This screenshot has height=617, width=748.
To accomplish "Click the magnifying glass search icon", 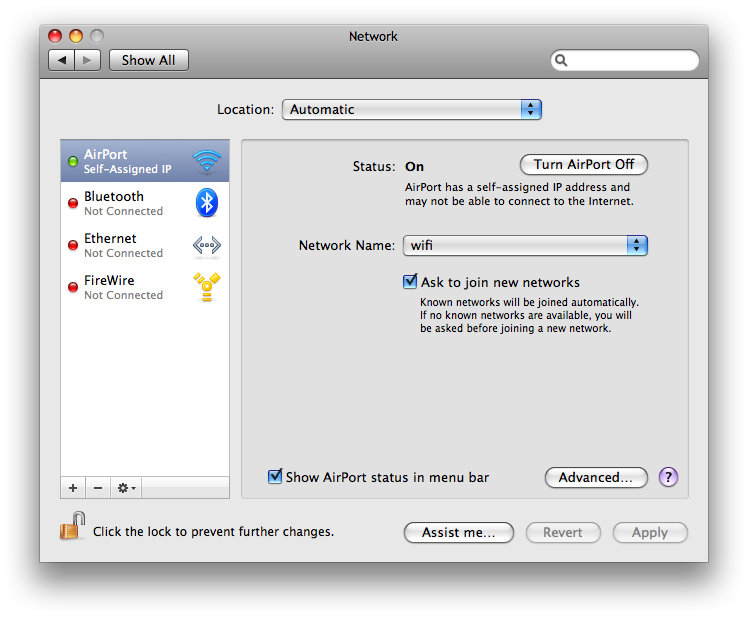I will coord(561,60).
